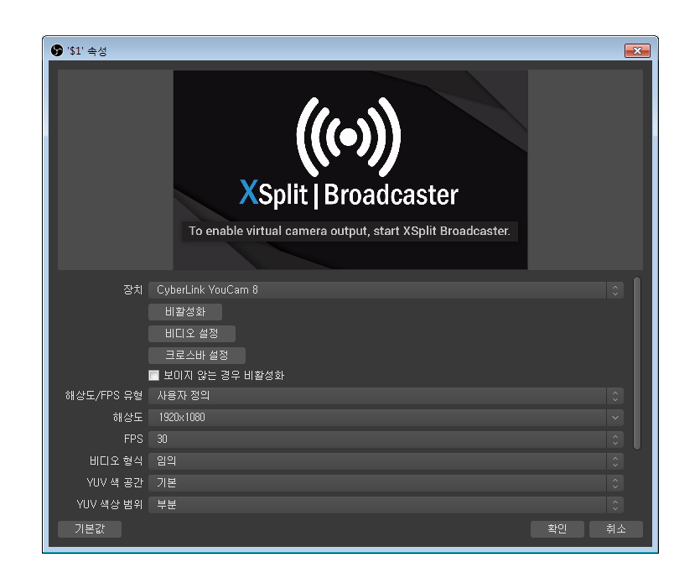Open the YUV 색상 범위 dropdown

(386, 505)
